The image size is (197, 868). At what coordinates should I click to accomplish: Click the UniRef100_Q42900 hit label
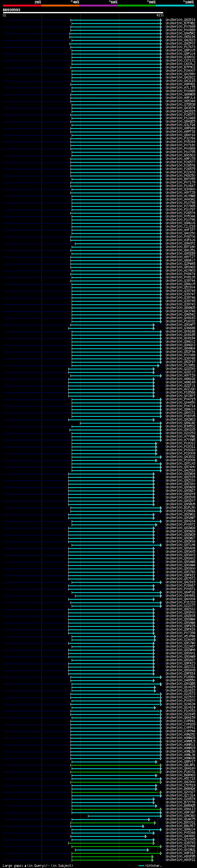click(x=180, y=782)
